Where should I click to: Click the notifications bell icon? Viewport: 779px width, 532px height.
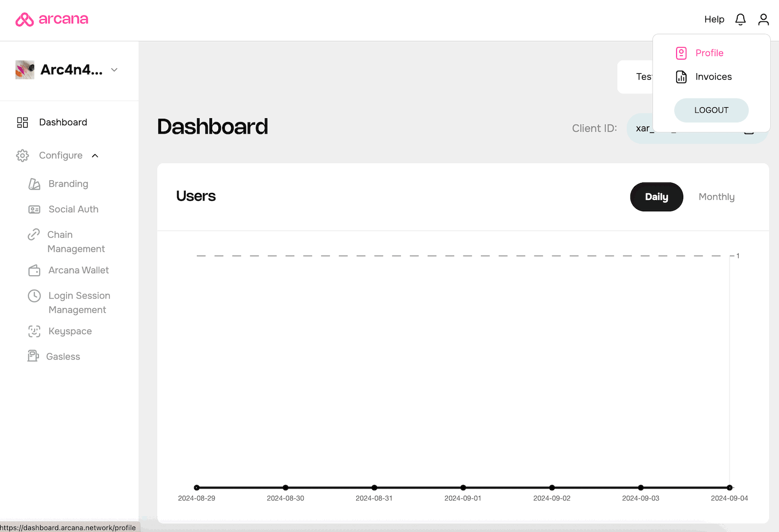pyautogui.click(x=741, y=19)
